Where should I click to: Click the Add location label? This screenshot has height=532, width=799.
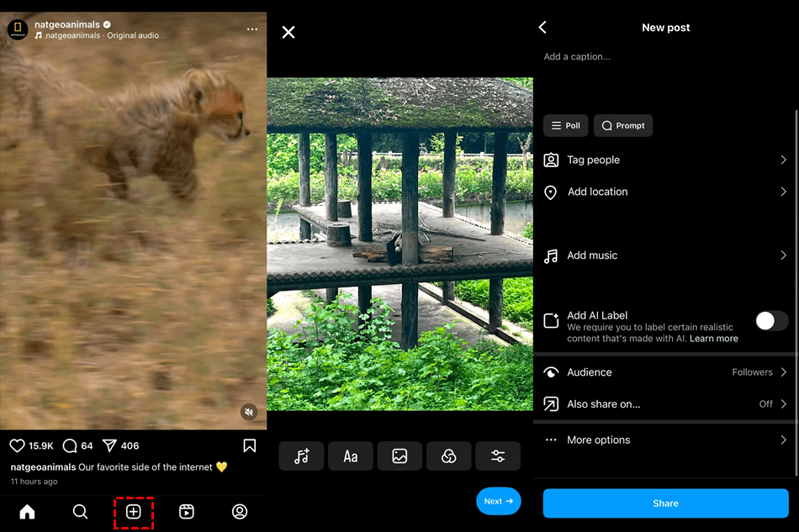pos(598,192)
